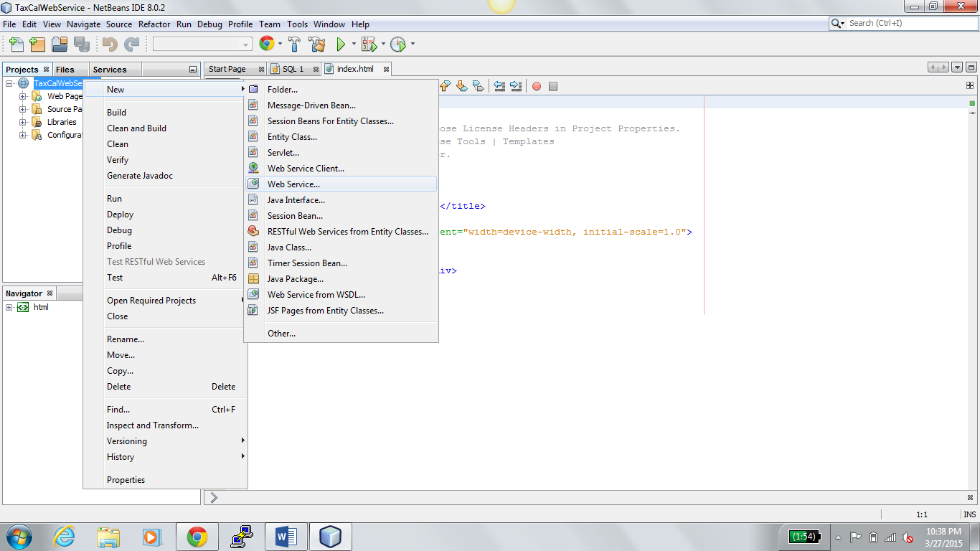
Task: Open the Windows Start button
Action: tap(19, 536)
